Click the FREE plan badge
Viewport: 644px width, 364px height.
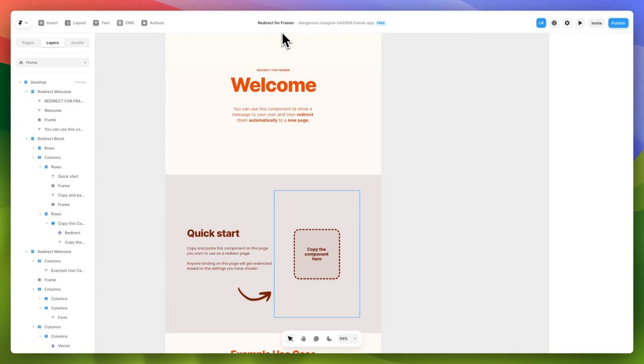tap(381, 23)
